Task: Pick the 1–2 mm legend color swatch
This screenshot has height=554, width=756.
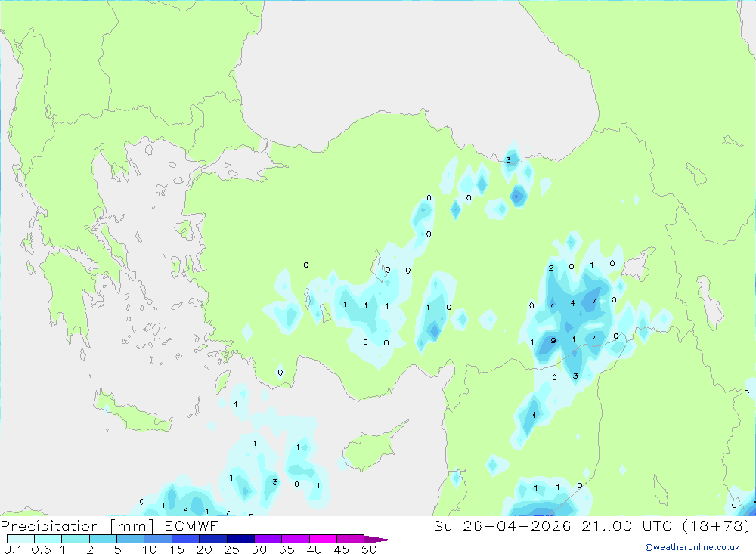Action: [x=76, y=539]
